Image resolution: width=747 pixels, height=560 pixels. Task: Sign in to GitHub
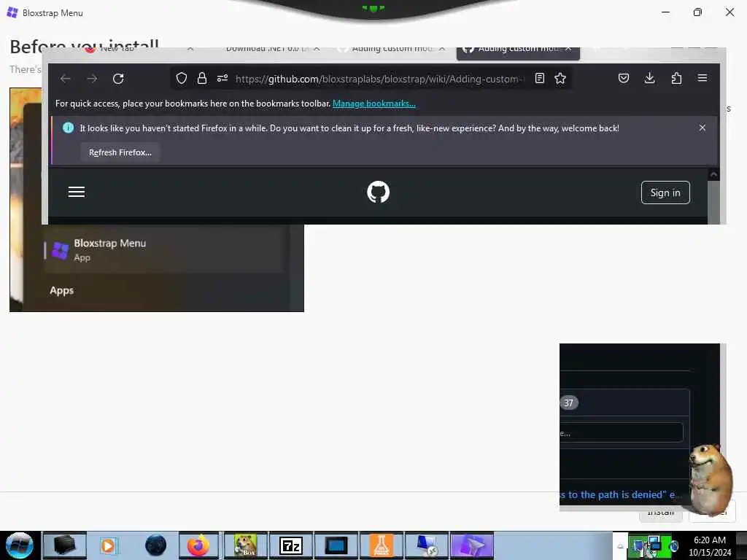[x=665, y=192]
